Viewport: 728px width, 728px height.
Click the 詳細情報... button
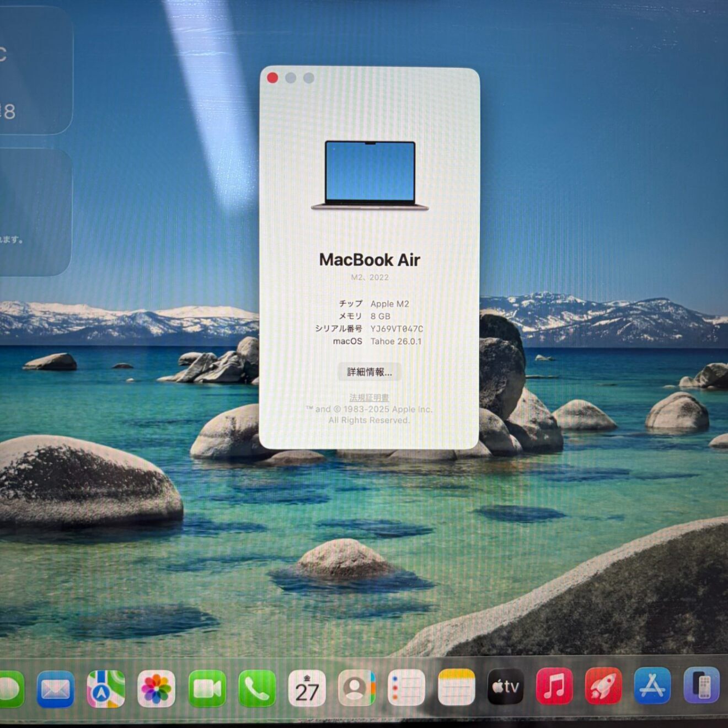[x=369, y=372]
